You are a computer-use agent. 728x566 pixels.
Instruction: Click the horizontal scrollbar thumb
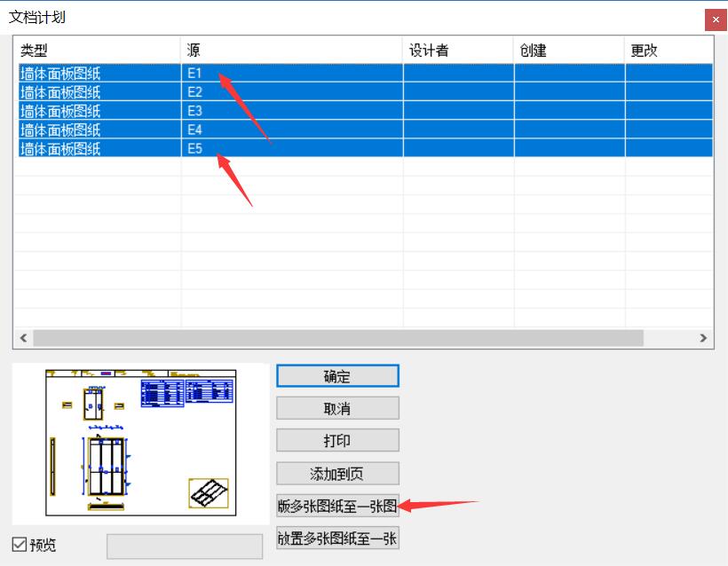tap(338, 338)
